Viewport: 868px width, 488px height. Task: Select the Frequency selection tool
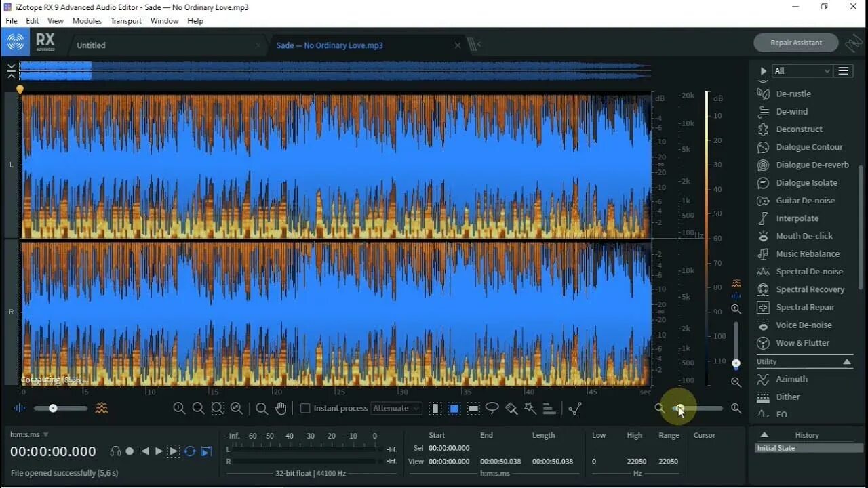pyautogui.click(x=473, y=408)
